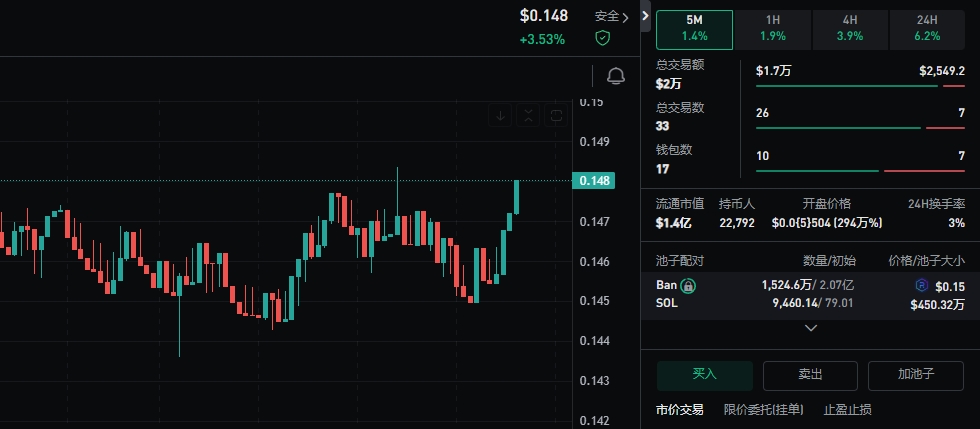Click the 持币人 22,792 value
The width and height of the screenshot is (980, 429).
coord(737,223)
